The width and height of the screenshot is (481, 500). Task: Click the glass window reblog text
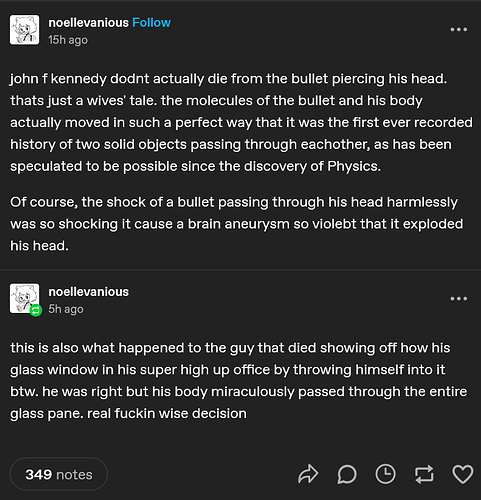pyautogui.click(x=239, y=380)
